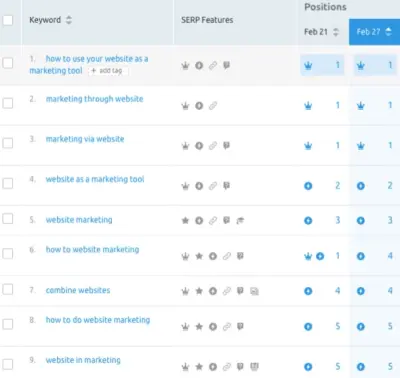
Task: Click link icon for 'marketing through website'
Action: tap(213, 106)
